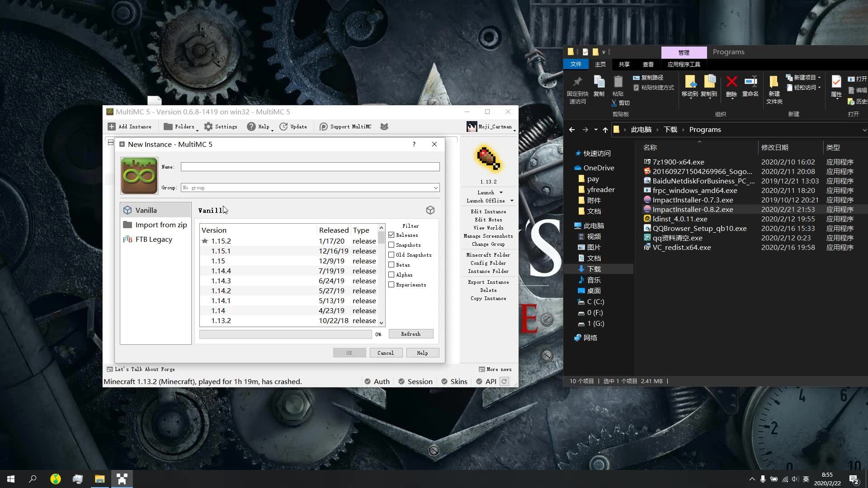
Task: Click Cancel in New Instance dialog
Action: [386, 353]
